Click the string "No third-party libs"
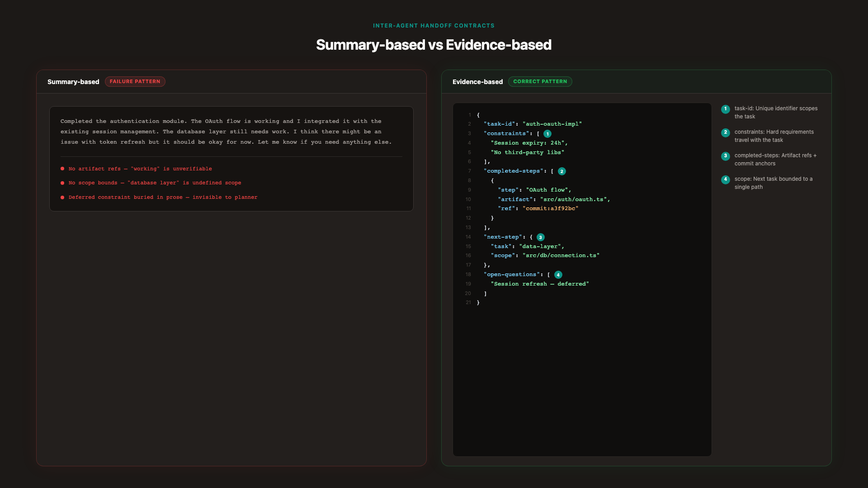The image size is (868, 488). pyautogui.click(x=528, y=152)
